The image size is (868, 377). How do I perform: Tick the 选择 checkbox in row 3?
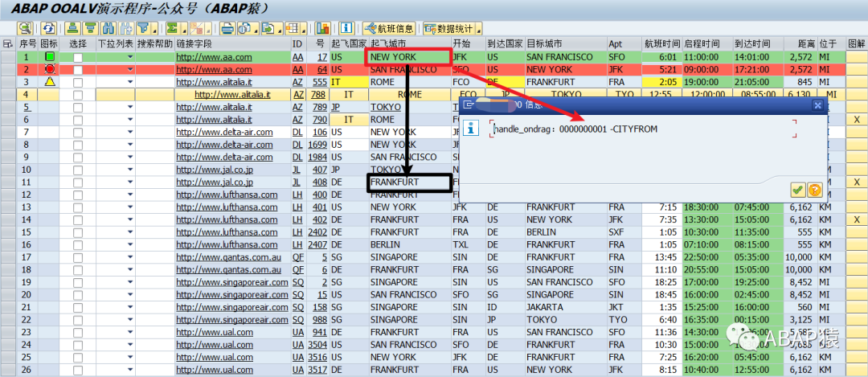tap(78, 83)
